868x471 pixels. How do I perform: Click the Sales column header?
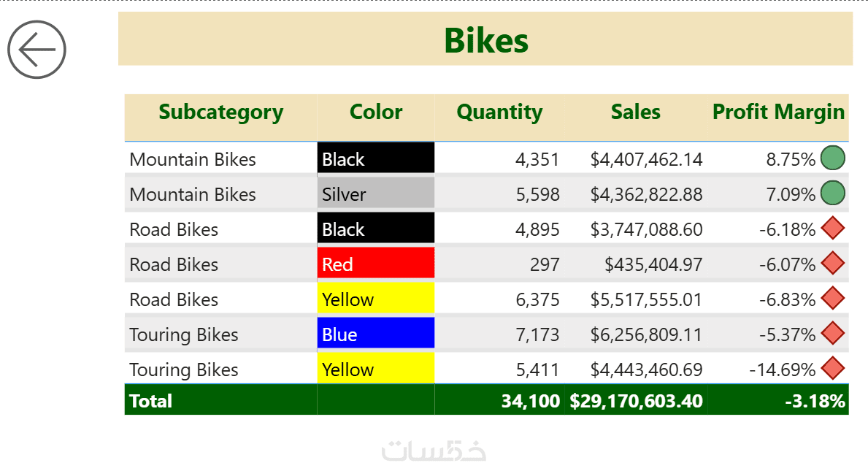click(635, 112)
